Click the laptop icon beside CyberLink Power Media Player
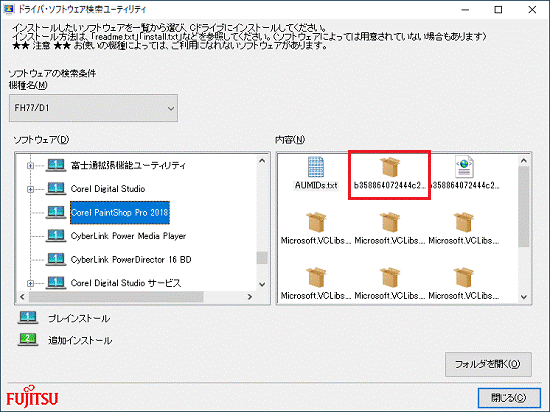 click(56, 236)
